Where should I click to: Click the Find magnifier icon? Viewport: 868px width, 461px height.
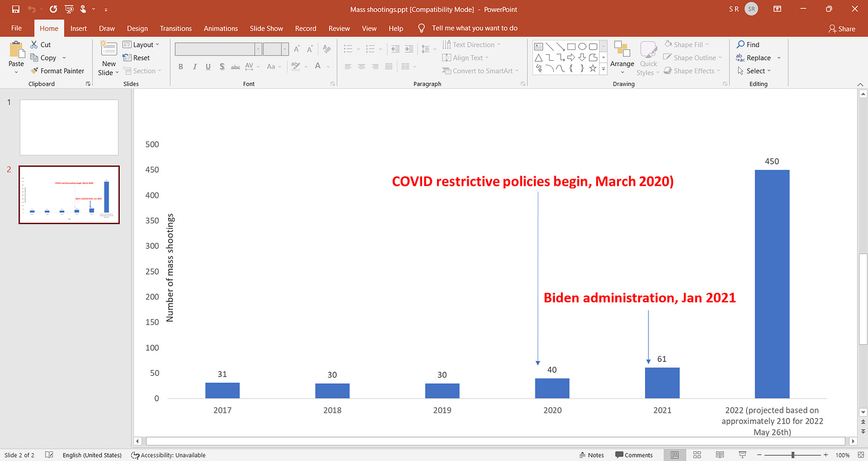click(740, 45)
